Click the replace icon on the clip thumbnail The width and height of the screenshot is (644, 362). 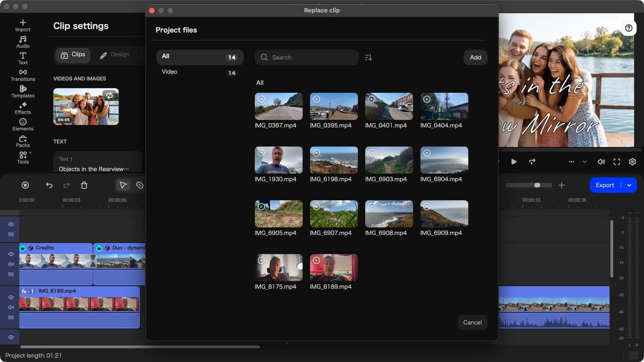(x=109, y=95)
